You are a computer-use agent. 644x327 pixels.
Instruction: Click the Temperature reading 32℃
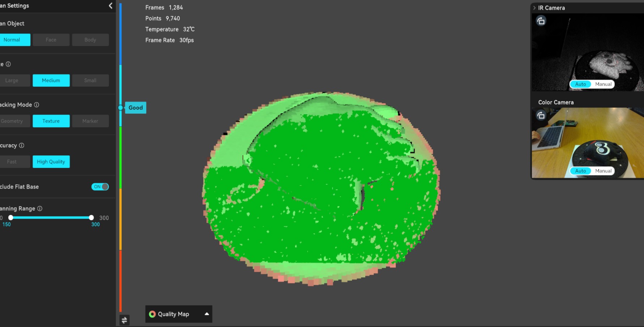(189, 29)
